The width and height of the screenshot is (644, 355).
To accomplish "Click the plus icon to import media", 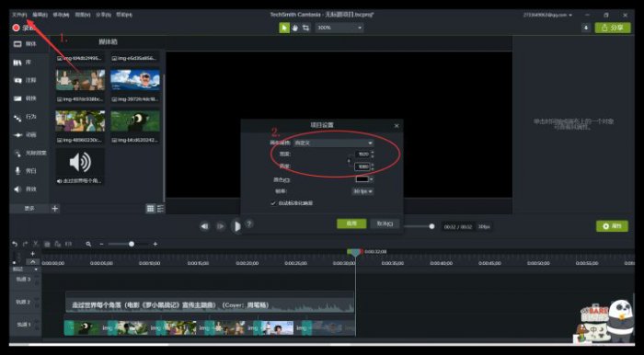I will pyautogui.click(x=55, y=209).
